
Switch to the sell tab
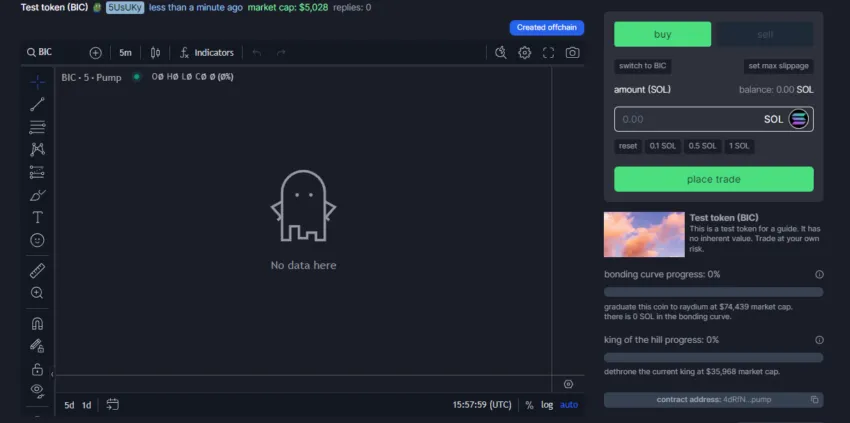coord(765,34)
